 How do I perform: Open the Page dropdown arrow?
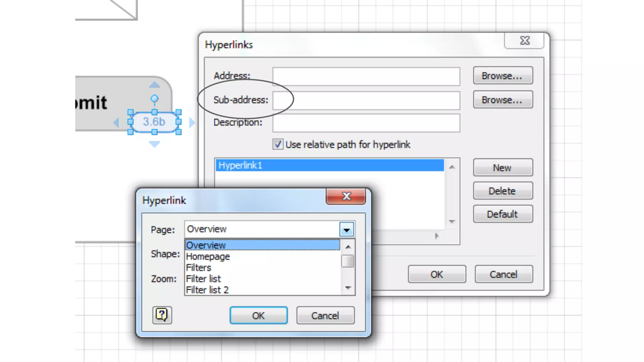point(347,229)
